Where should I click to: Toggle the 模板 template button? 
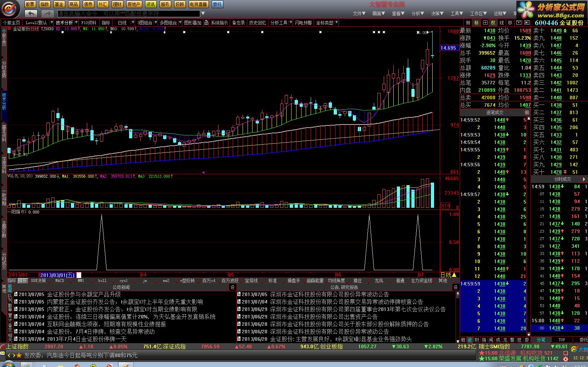pyautogui.click(x=22, y=280)
